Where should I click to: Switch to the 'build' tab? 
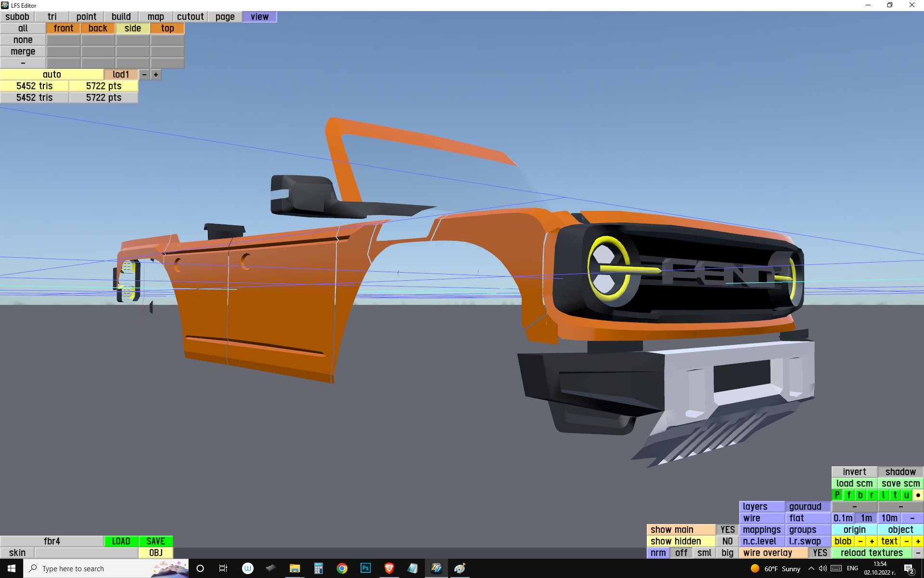(x=121, y=17)
